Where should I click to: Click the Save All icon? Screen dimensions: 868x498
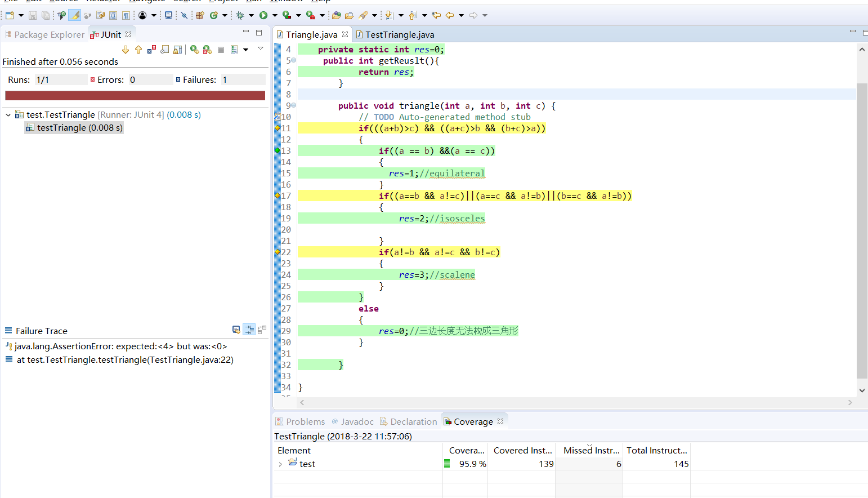(x=46, y=15)
